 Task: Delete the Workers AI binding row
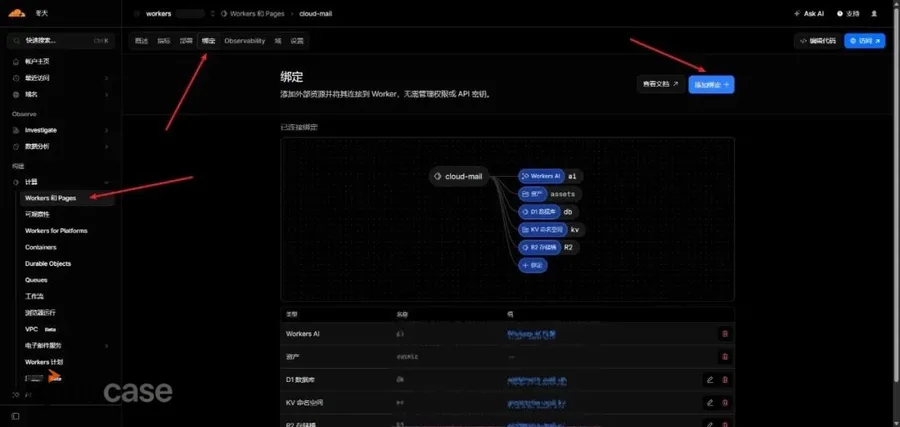[x=725, y=333]
